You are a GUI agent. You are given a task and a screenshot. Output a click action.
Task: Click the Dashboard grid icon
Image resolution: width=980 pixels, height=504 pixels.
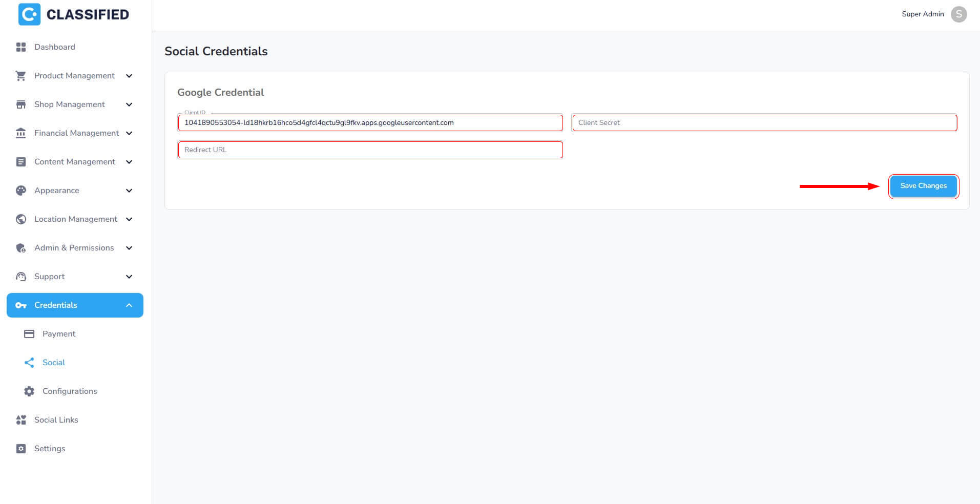pyautogui.click(x=21, y=47)
